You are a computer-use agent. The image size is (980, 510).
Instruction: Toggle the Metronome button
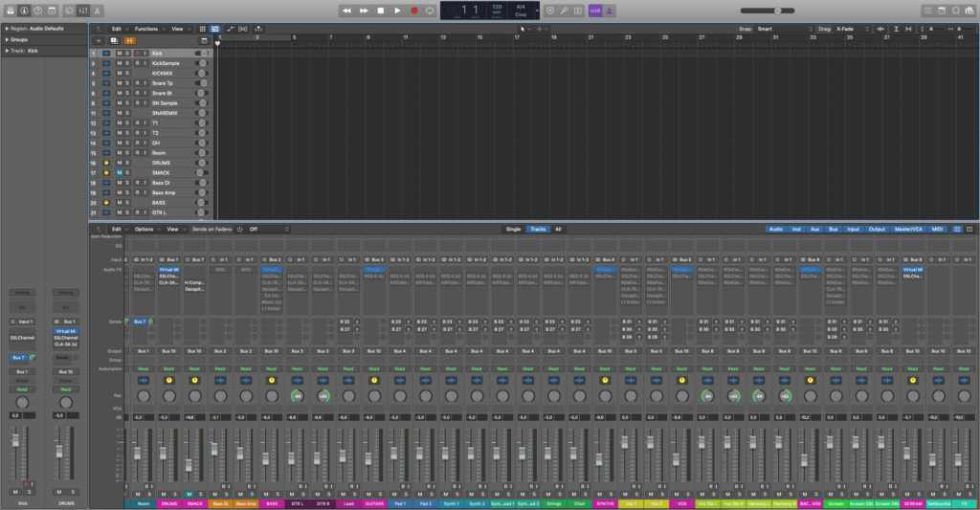[609, 11]
